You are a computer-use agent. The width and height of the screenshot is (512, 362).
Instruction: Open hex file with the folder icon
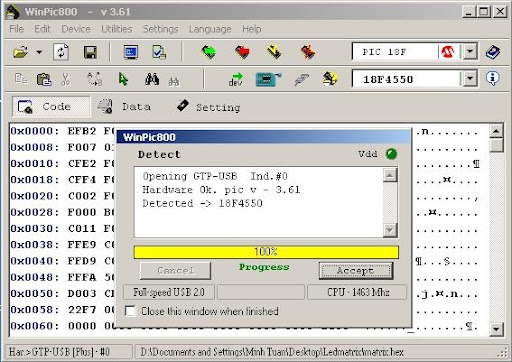pos(20,52)
